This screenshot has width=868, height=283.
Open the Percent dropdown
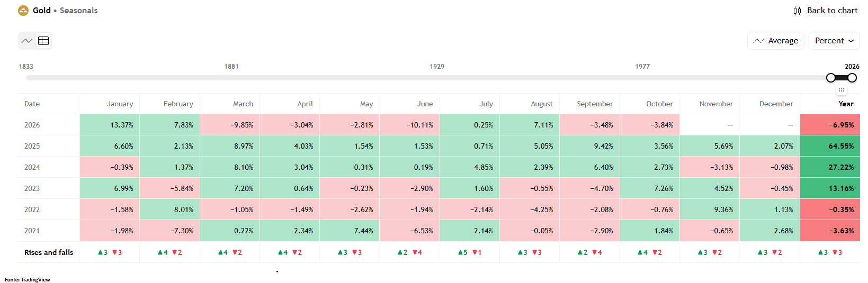point(834,41)
